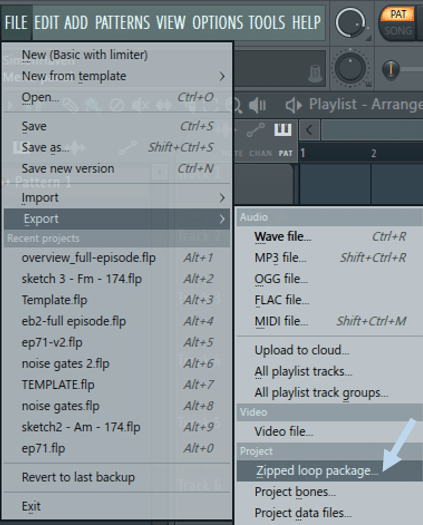Viewport: 423px width, 525px height.
Task: Switch to SONG mode
Action: (398, 31)
